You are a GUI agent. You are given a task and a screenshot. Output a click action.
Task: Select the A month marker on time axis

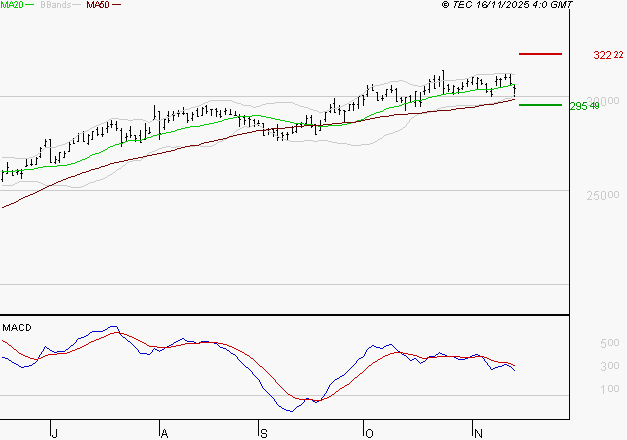coord(163,431)
